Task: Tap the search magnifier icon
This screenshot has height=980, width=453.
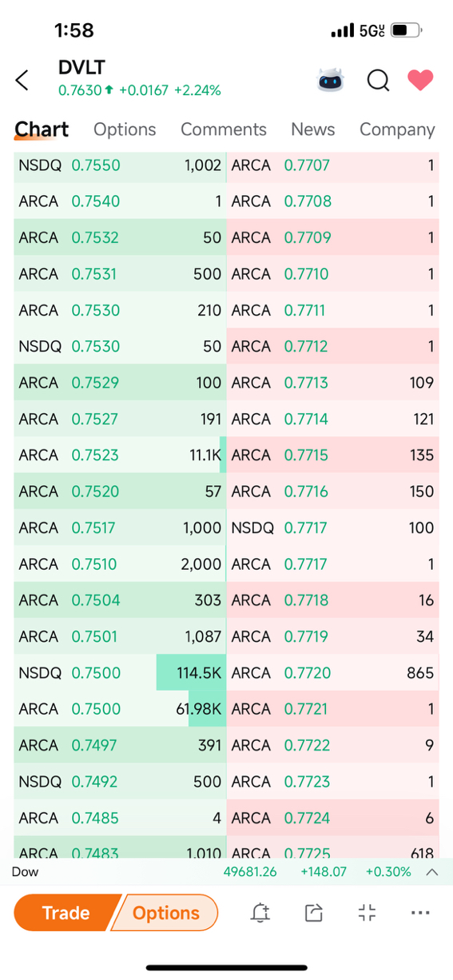Action: pyautogui.click(x=378, y=81)
